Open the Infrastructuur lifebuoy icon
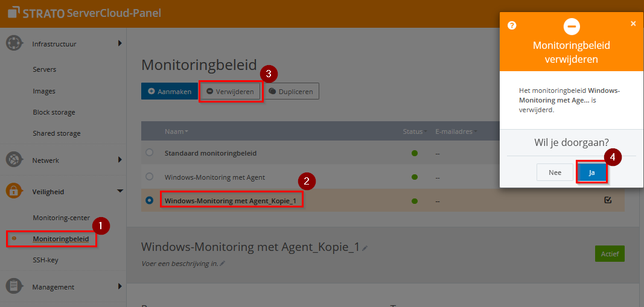The image size is (644, 307). pos(14,43)
